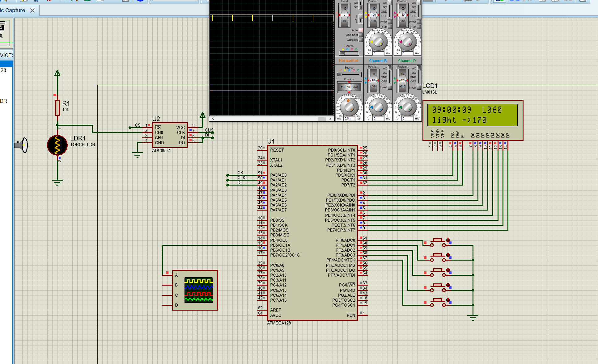Click the trigger Level thumbwheel

[344, 15]
